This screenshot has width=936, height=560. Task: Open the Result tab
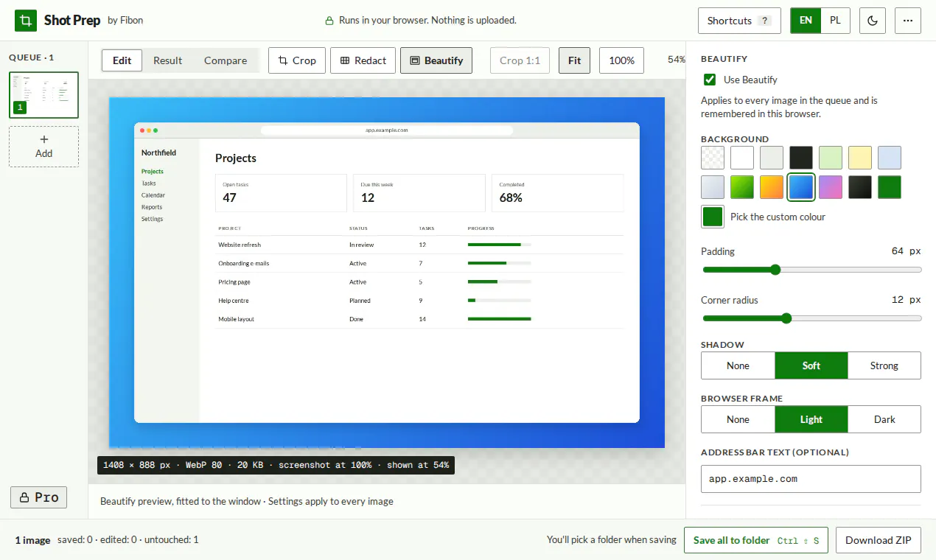pos(168,60)
